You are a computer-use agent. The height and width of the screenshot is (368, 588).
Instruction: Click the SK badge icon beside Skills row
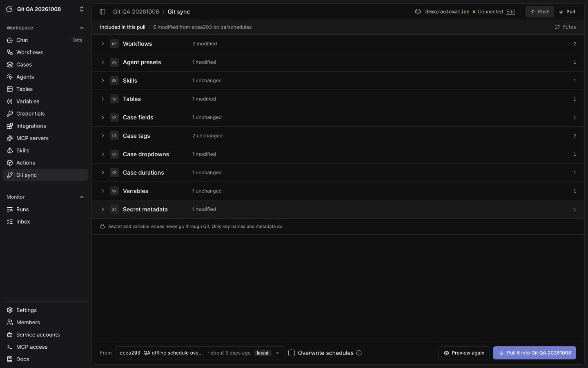click(x=114, y=81)
